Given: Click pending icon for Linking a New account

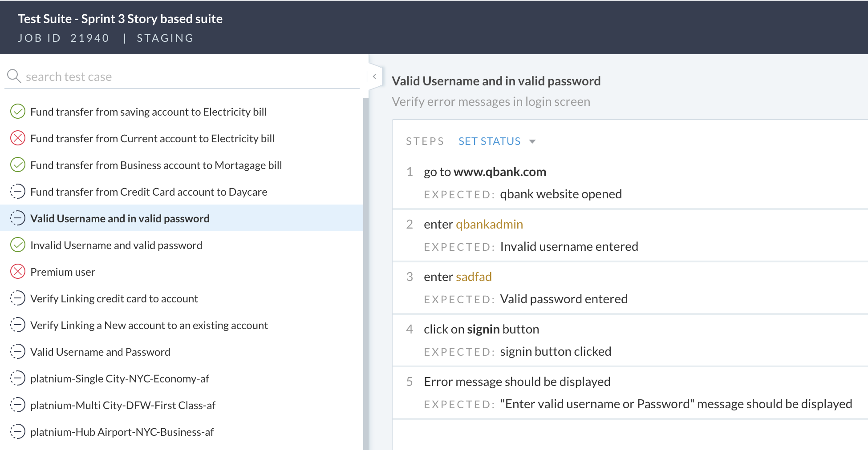Looking at the screenshot, I should 18,325.
